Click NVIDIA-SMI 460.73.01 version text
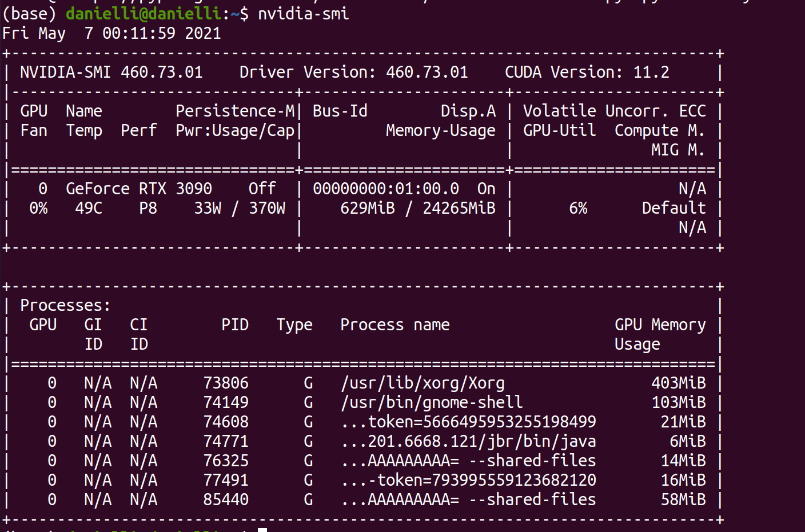This screenshot has height=532, width=805. [x=111, y=72]
